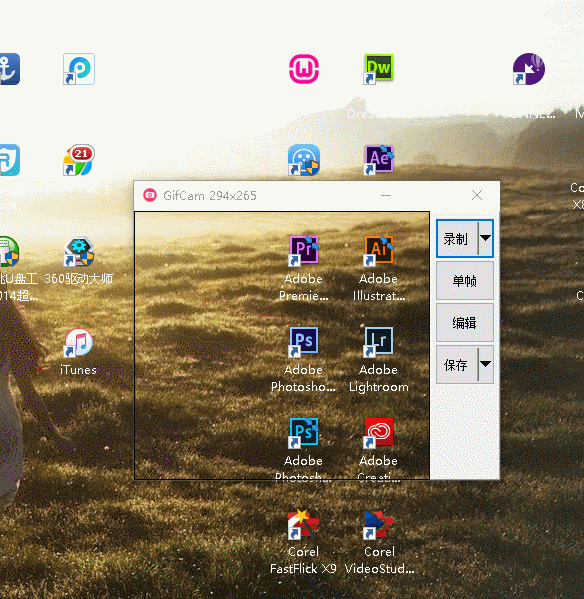Select the pink WampServer icon
584x599 pixels.
(x=304, y=69)
